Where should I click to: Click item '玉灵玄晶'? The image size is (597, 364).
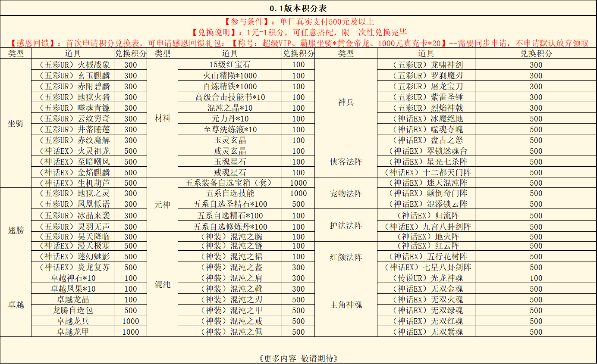pyautogui.click(x=230, y=140)
